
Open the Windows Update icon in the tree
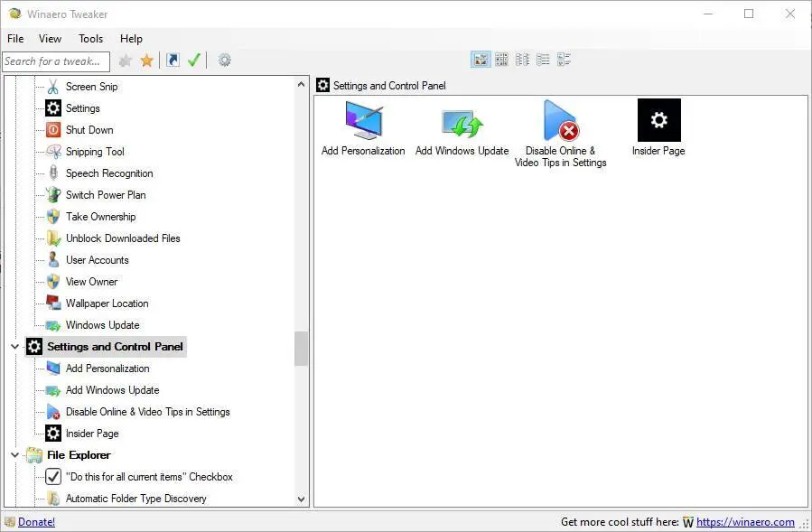tap(52, 325)
